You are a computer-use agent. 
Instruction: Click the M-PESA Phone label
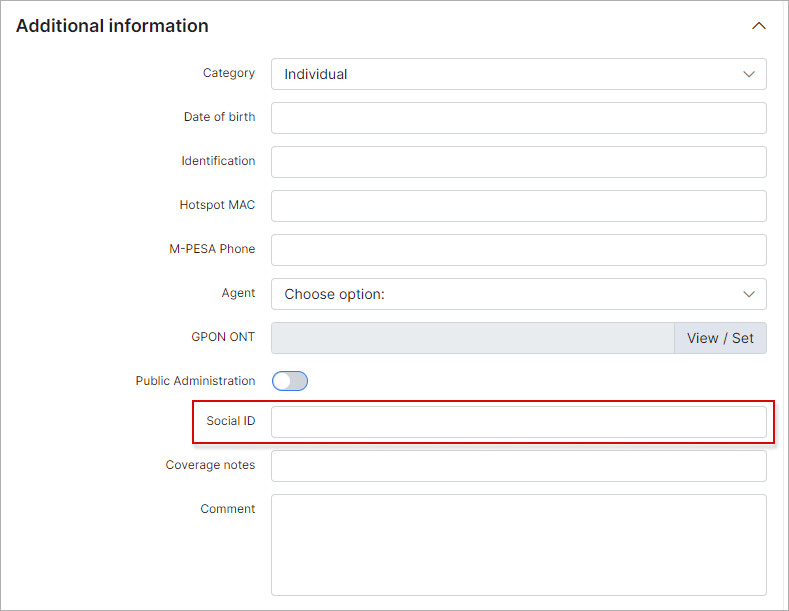pyautogui.click(x=212, y=249)
